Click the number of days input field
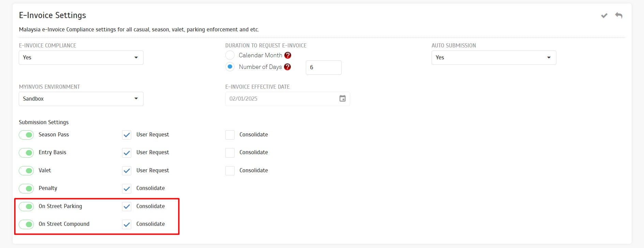 pos(324,68)
